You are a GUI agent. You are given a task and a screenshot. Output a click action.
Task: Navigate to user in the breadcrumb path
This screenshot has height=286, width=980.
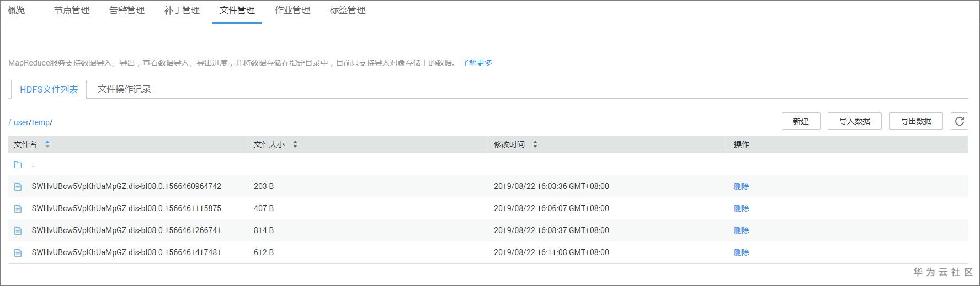pyautogui.click(x=21, y=122)
